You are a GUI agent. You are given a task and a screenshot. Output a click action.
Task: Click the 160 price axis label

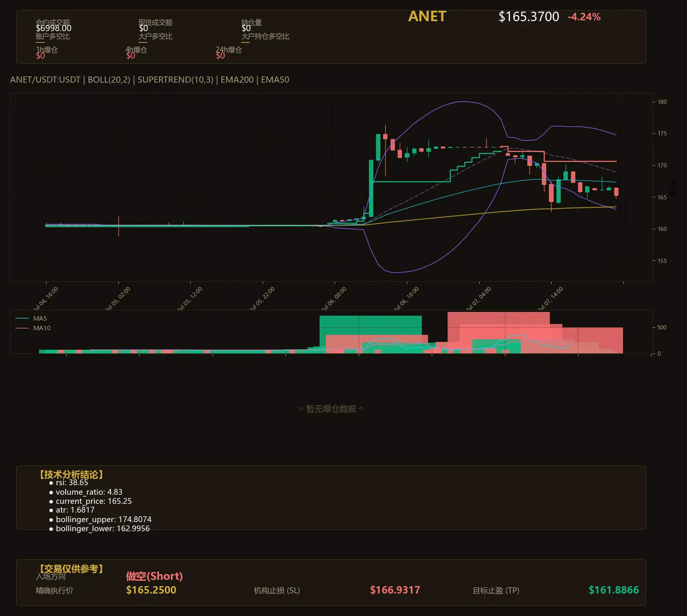[x=662, y=229]
